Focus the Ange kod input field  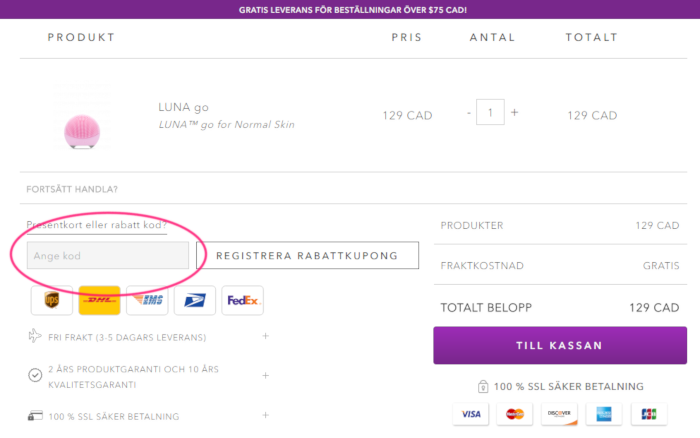click(x=108, y=256)
